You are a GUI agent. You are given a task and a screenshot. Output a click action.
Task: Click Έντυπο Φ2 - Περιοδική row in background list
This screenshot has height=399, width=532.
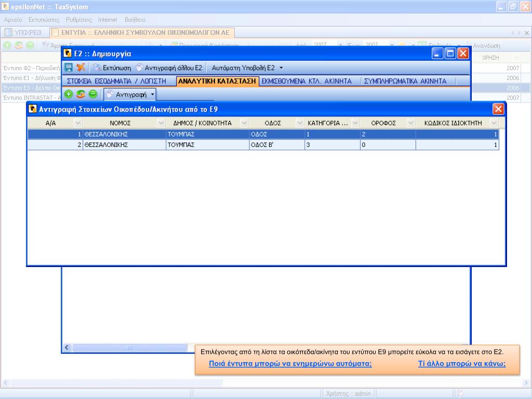click(x=31, y=68)
